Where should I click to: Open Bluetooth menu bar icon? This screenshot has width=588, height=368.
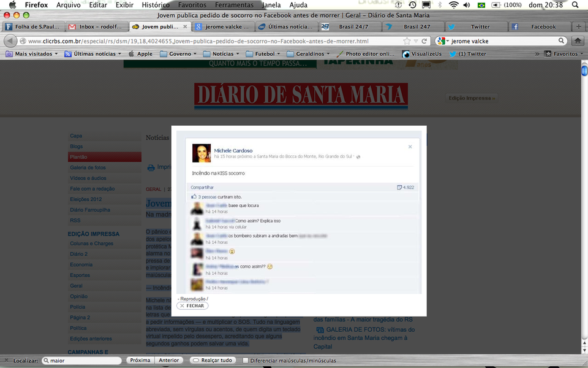point(440,5)
